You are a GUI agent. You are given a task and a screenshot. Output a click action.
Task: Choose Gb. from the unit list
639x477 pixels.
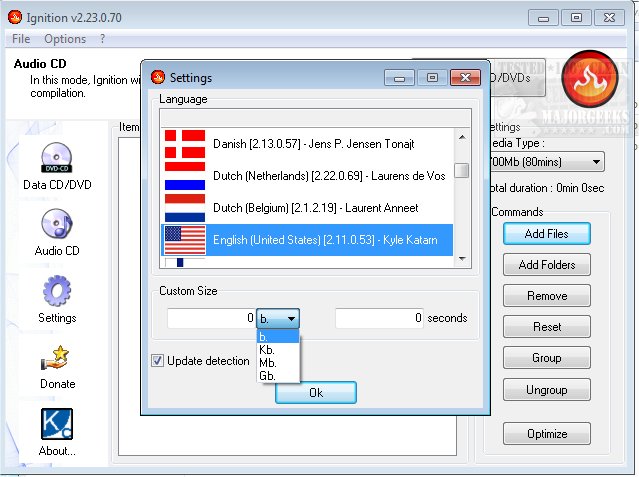[278, 375]
